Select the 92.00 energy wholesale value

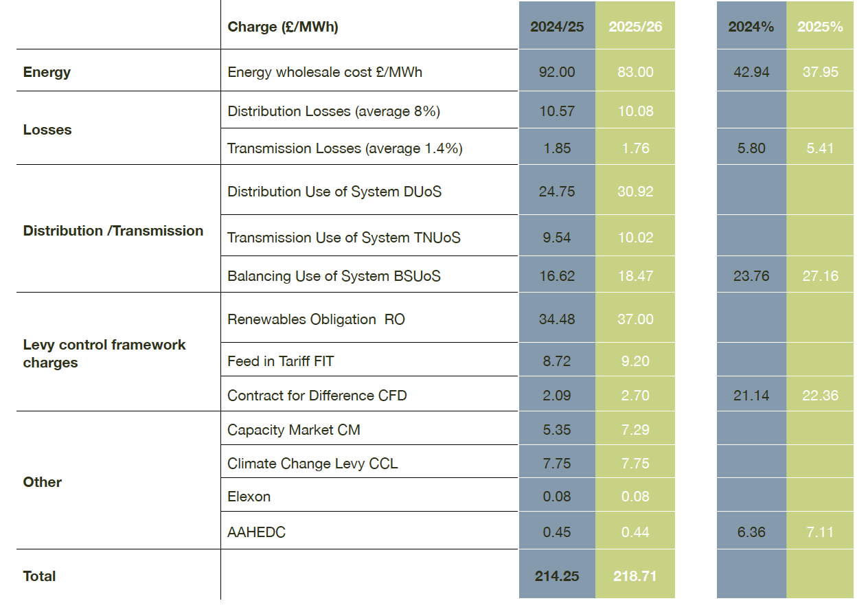[557, 72]
